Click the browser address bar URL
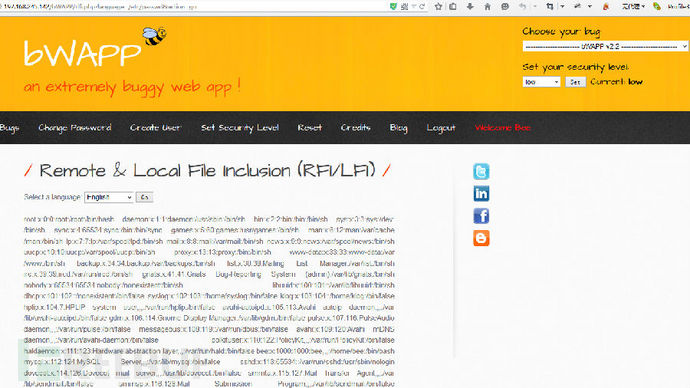Screen dimensions: 690x388 99,6
